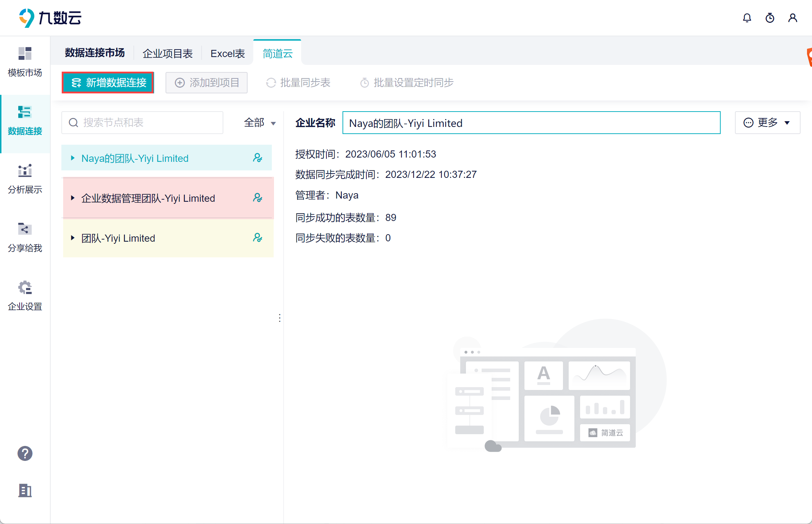This screenshot has height=524, width=812.
Task: Click the 批量同步表 batch sync button
Action: [x=298, y=83]
